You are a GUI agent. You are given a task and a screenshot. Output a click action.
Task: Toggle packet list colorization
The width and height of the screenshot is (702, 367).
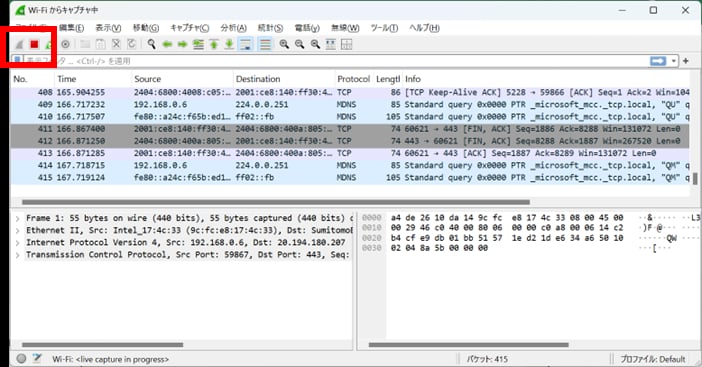point(265,44)
